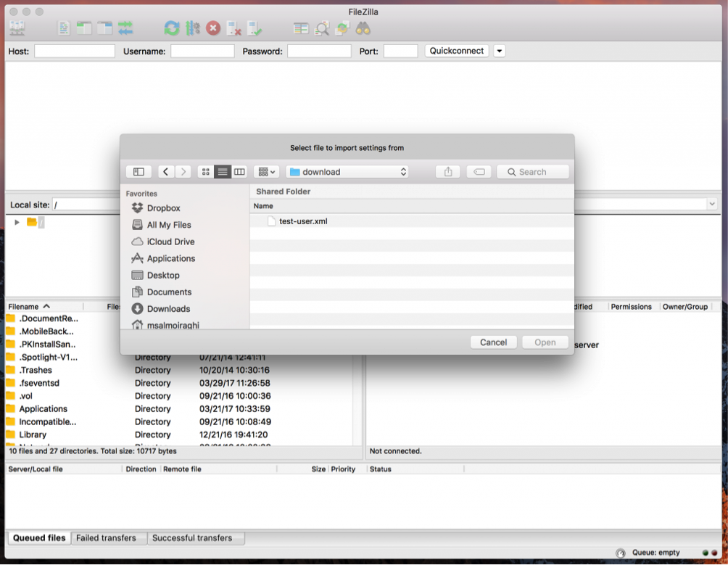Click the Direction column header in queue
The width and height of the screenshot is (728, 565).
coord(141,469)
